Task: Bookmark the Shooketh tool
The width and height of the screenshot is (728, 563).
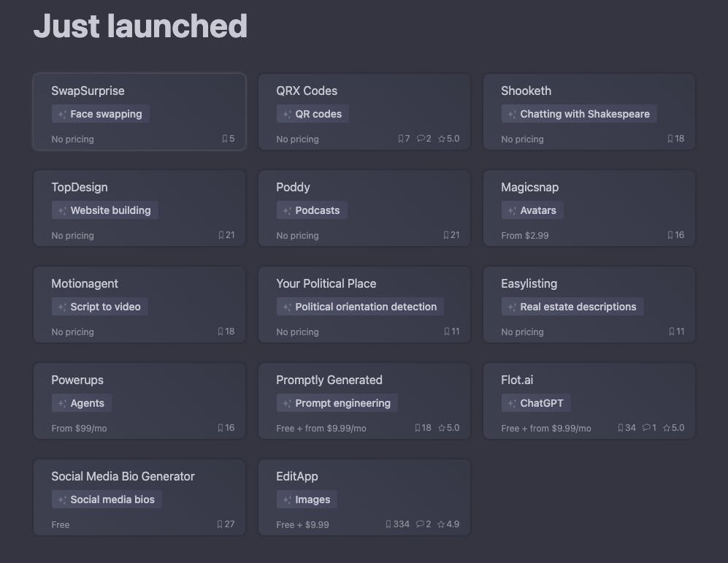Action: [x=670, y=139]
